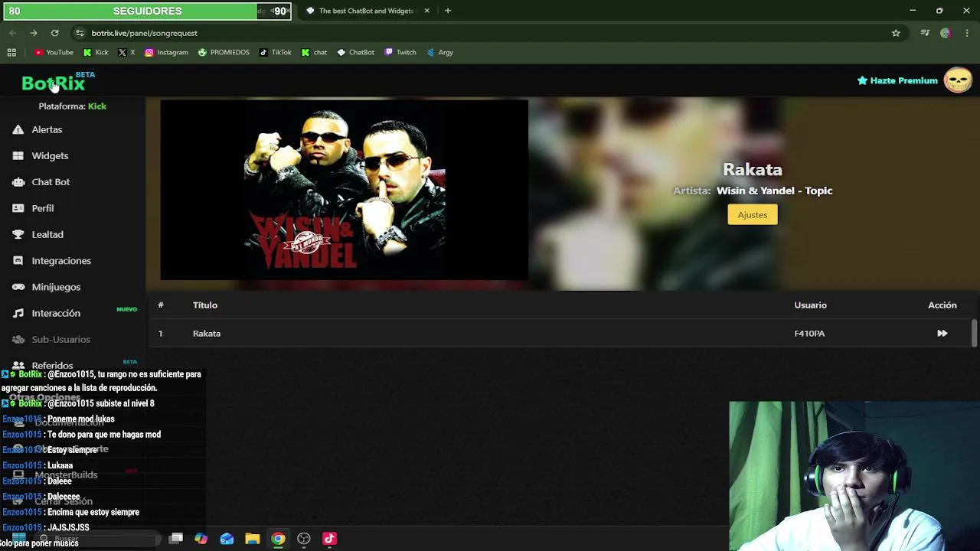Open the media control icon in toolbar

point(925,33)
